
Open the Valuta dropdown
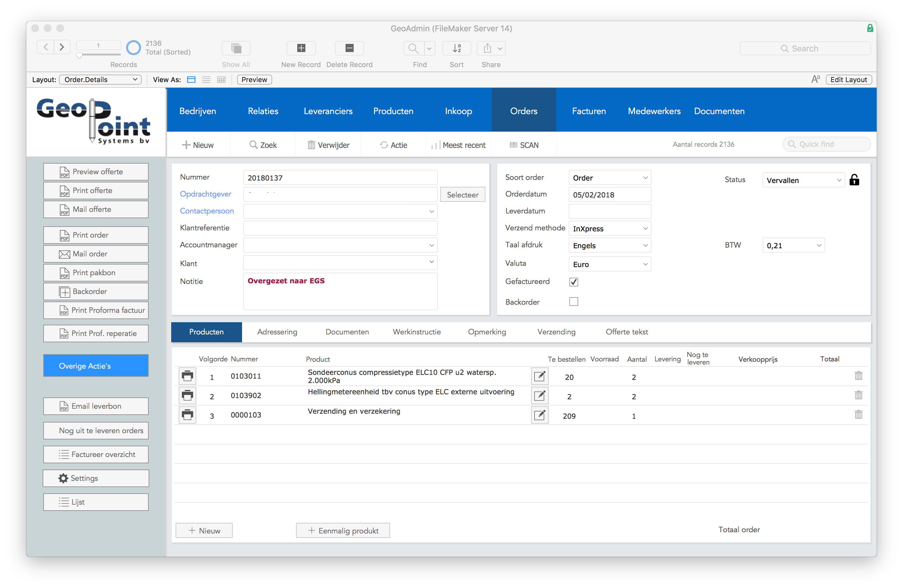coord(610,265)
